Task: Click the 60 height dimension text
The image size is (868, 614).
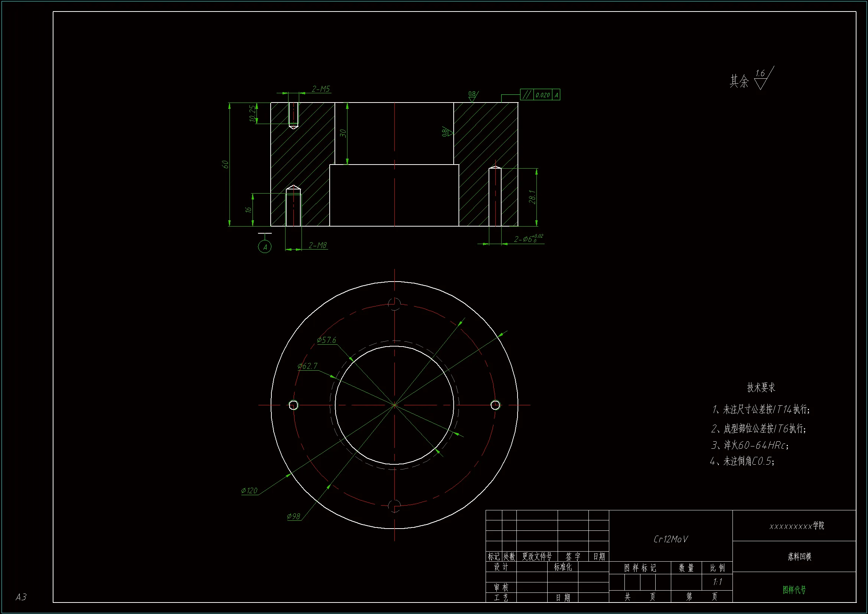Action: (225, 165)
